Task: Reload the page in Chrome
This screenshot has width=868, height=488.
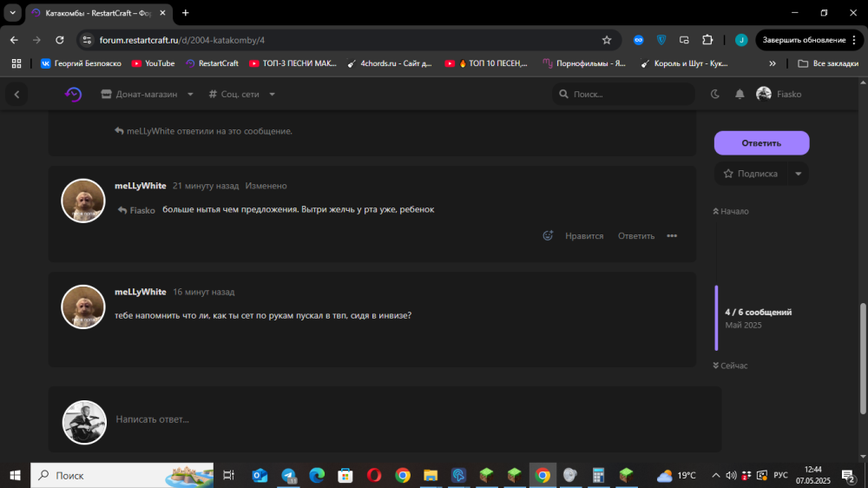Action: click(x=60, y=40)
